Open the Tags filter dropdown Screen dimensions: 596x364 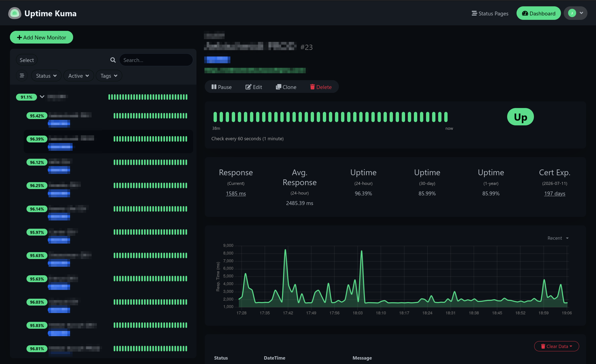pyautogui.click(x=108, y=76)
